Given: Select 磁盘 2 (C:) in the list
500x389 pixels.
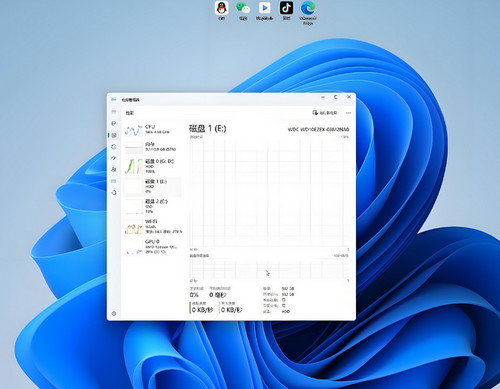Looking at the screenshot, I should tap(153, 206).
